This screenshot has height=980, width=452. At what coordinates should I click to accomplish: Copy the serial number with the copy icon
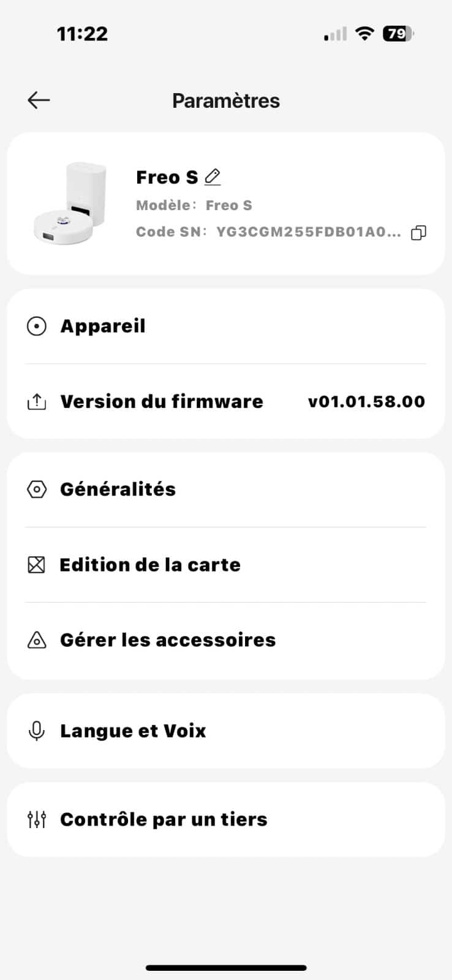point(419,233)
